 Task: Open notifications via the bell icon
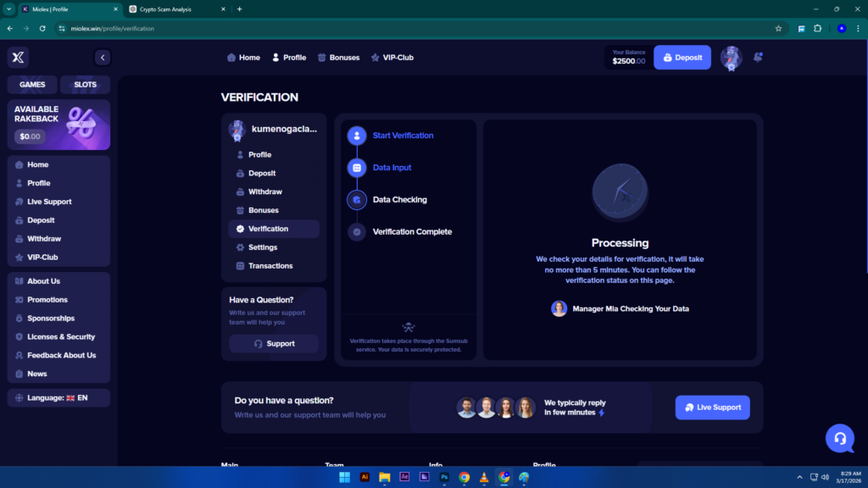click(758, 58)
